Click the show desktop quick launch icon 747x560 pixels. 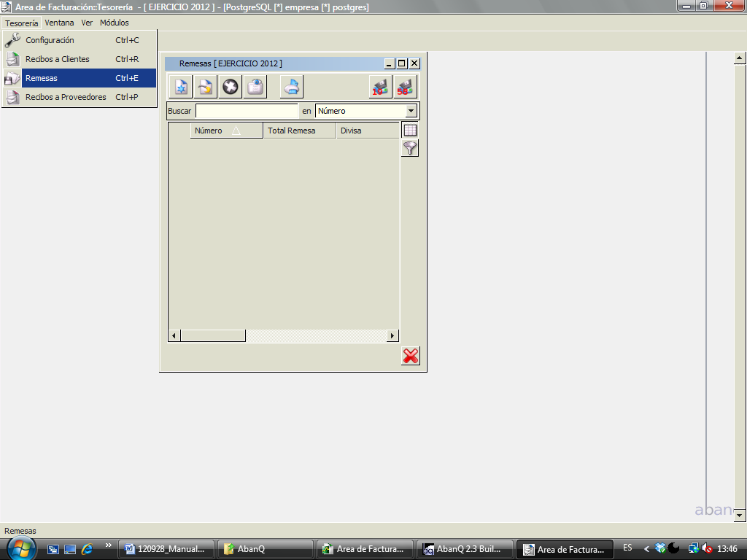click(70, 549)
